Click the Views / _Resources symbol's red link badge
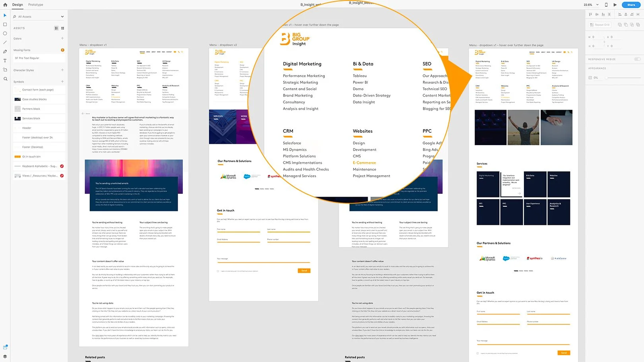644x362 pixels. tap(62, 176)
